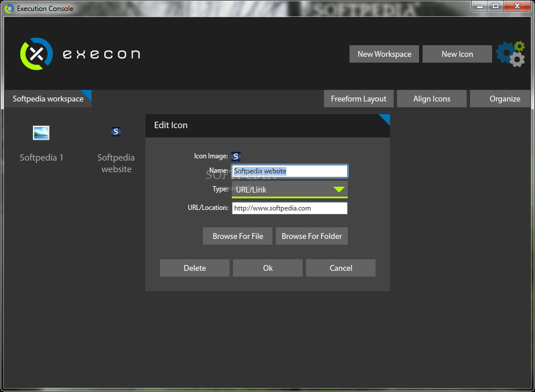Click the Edit Icon dialog title

pos(171,125)
